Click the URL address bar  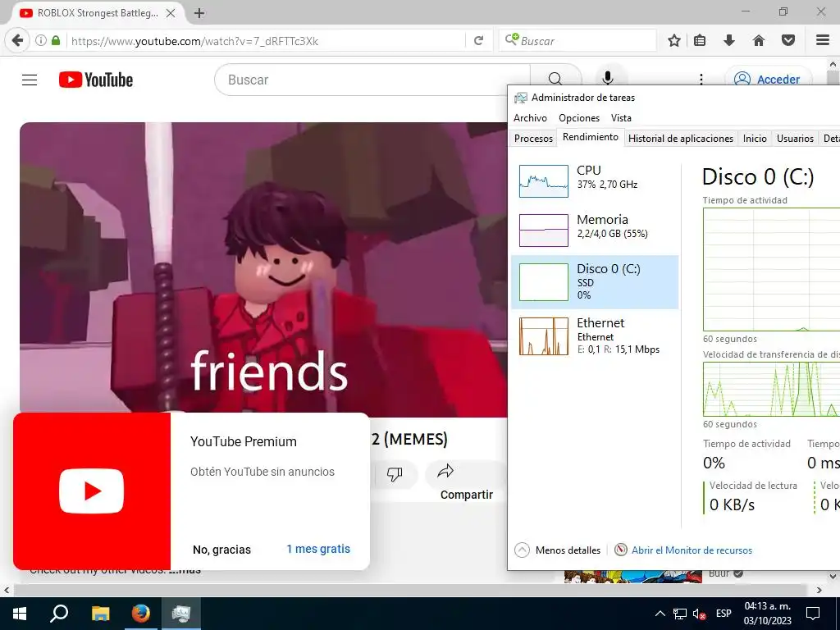(265, 41)
